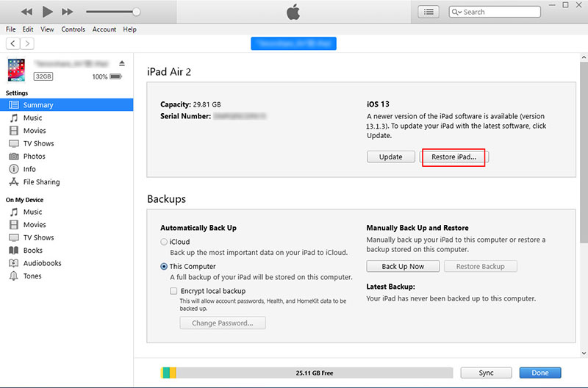Click the scrollbar up arrow
The width and height of the screenshot is (588, 388).
point(584,57)
